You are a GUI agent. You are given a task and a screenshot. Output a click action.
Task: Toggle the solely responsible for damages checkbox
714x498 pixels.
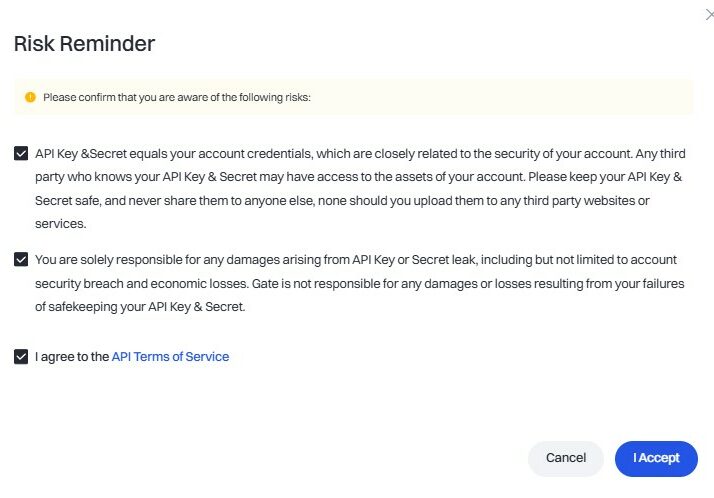pyautogui.click(x=21, y=259)
